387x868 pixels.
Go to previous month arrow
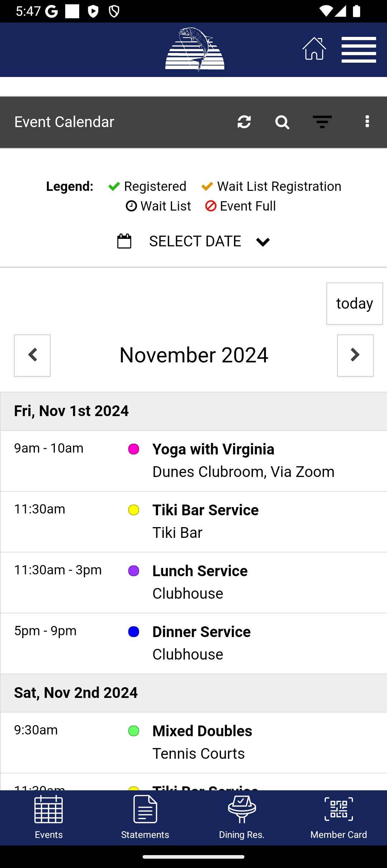(32, 356)
